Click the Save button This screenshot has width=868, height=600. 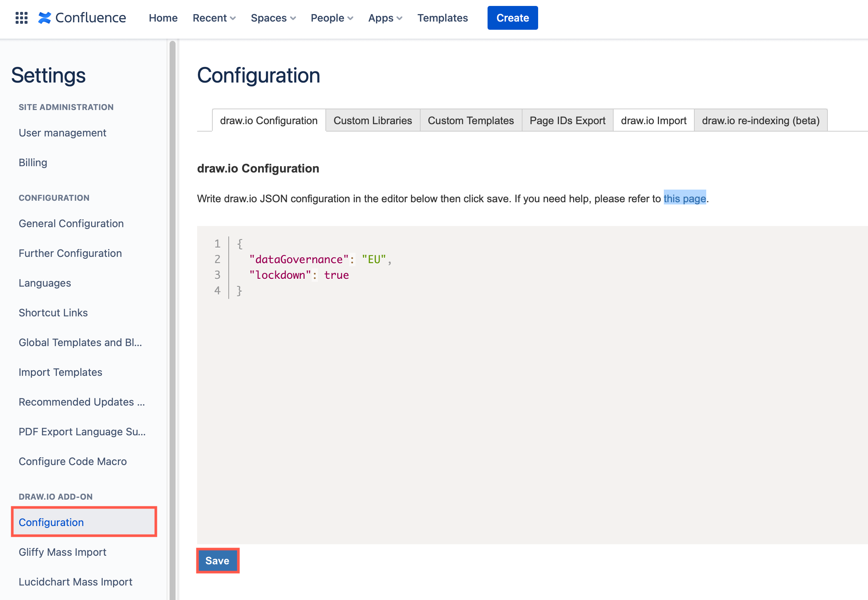pos(218,561)
